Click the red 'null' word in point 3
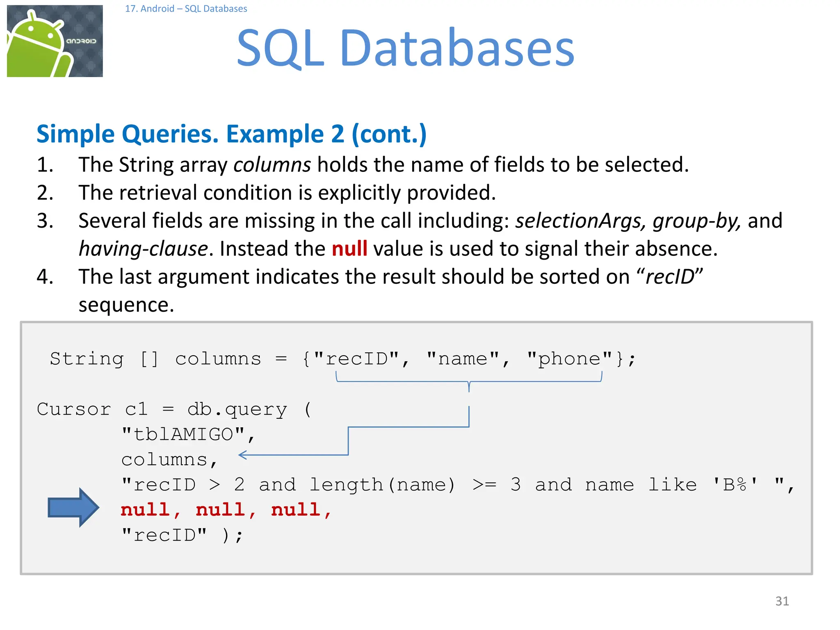 (349, 249)
